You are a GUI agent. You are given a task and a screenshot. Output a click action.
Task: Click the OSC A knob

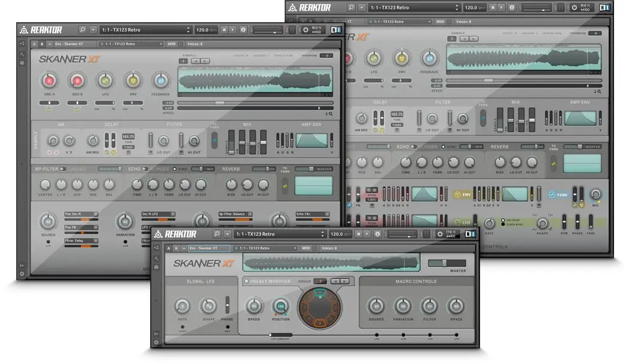(x=50, y=81)
